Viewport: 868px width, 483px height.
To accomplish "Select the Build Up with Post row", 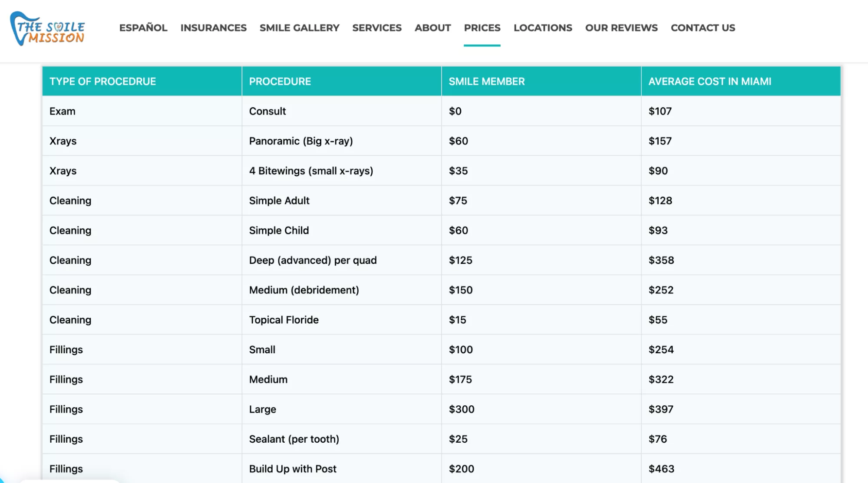I will pyautogui.click(x=293, y=469).
